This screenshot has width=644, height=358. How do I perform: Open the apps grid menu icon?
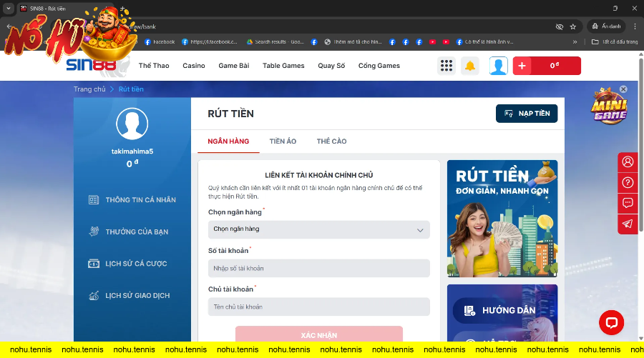[447, 66]
